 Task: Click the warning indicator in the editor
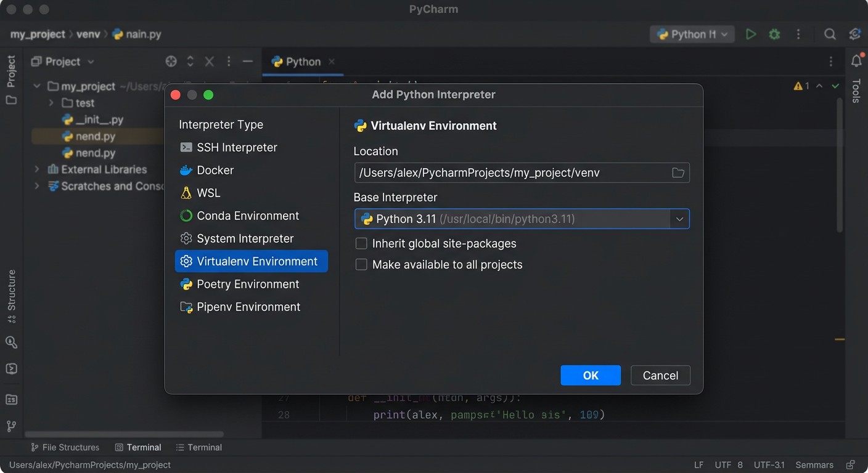[x=801, y=86]
